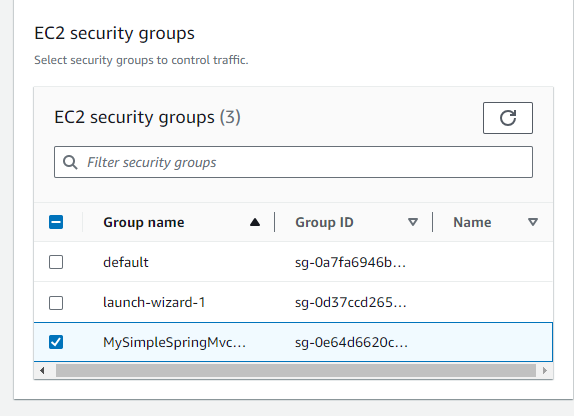574x416 pixels.
Task: Uncheck the MySimpleSpringMvc security group checkbox
Action: pyautogui.click(x=56, y=342)
